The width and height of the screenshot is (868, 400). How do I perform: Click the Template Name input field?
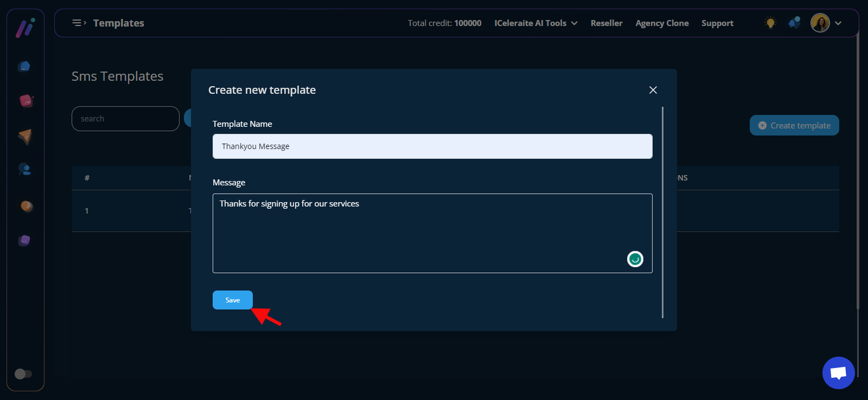coord(432,146)
